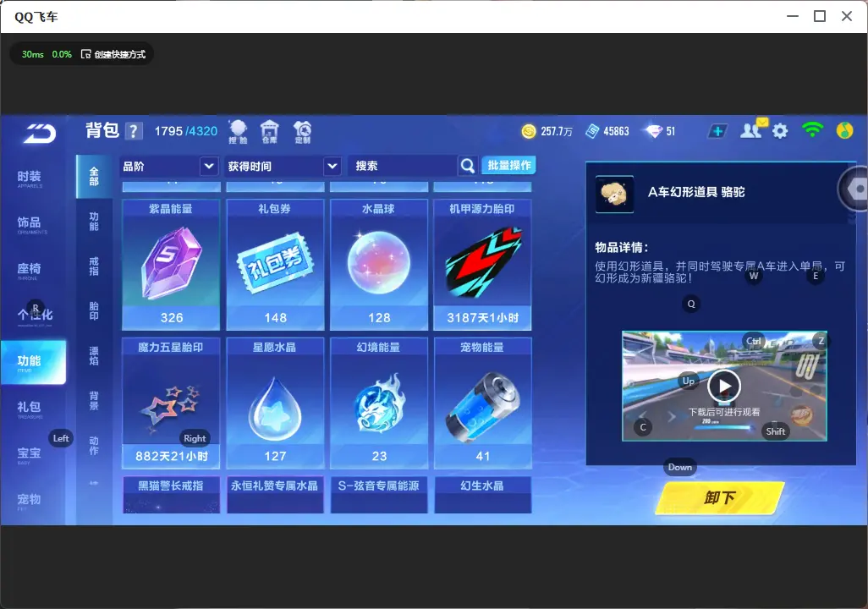Click the 0.0% packet loss indicator
Viewport: 868px width, 609px height.
(62, 54)
